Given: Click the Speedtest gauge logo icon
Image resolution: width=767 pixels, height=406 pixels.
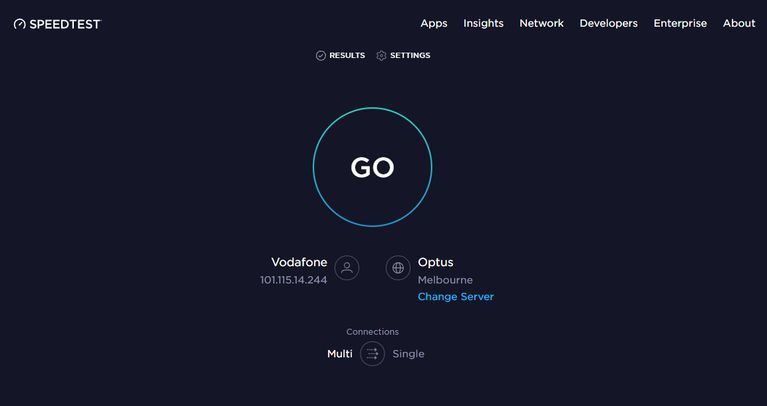Looking at the screenshot, I should click(x=19, y=24).
